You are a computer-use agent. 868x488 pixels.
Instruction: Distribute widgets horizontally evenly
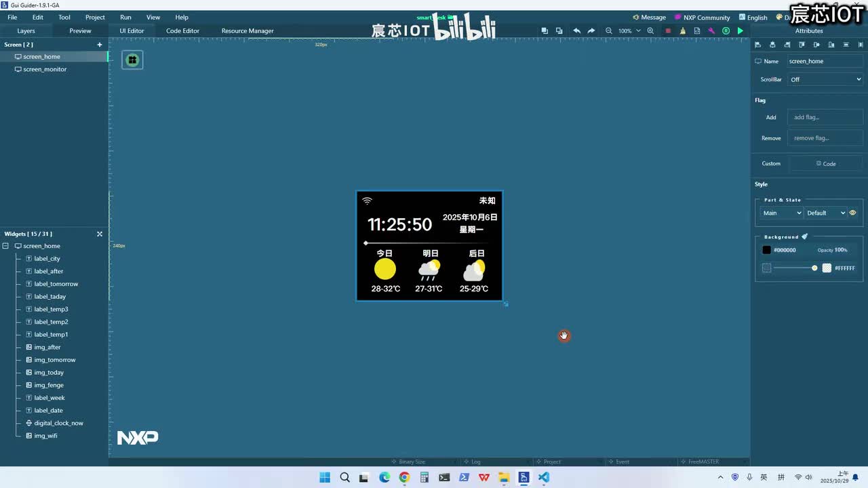point(861,45)
